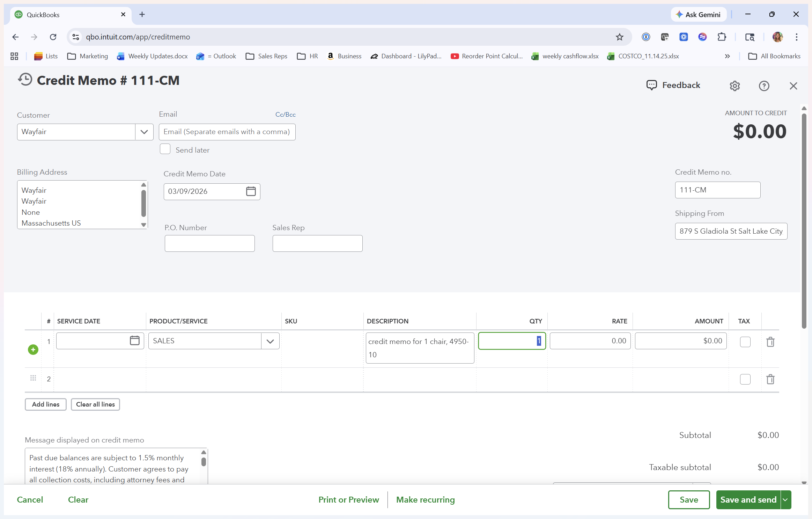Open service date calendar on line 1
This screenshot has width=812, height=519.
tap(134, 341)
